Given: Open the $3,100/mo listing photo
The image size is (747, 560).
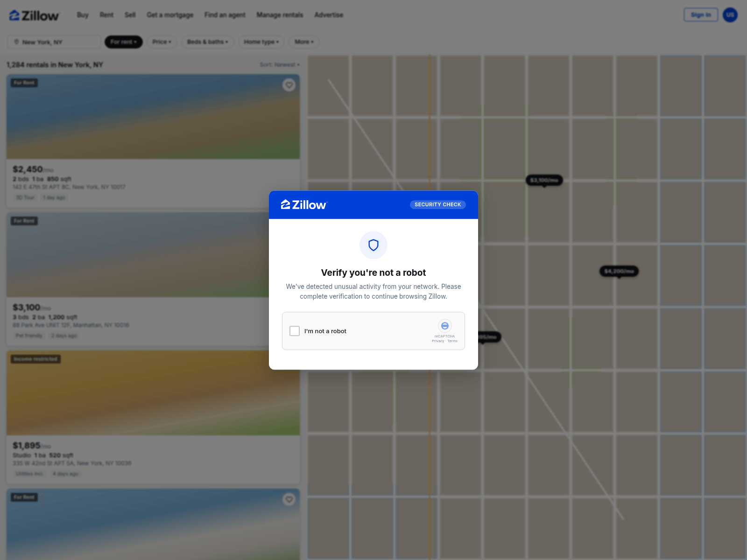Looking at the screenshot, I should [153, 255].
